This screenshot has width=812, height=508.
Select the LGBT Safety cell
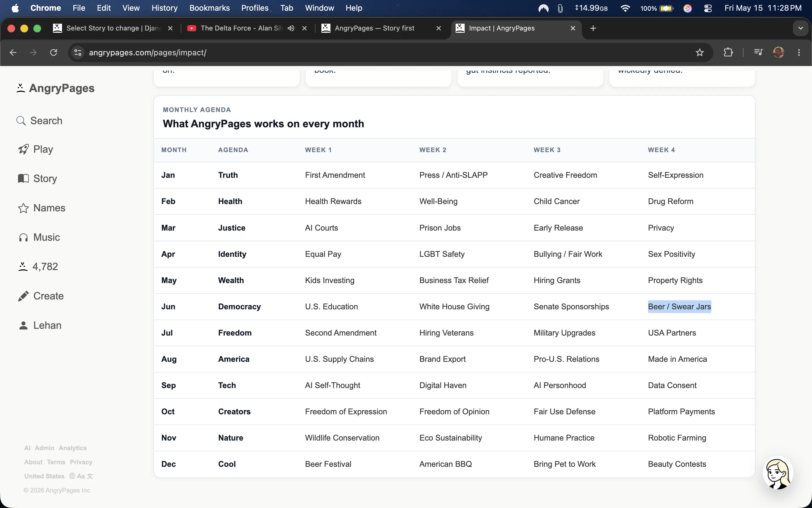[x=442, y=254]
